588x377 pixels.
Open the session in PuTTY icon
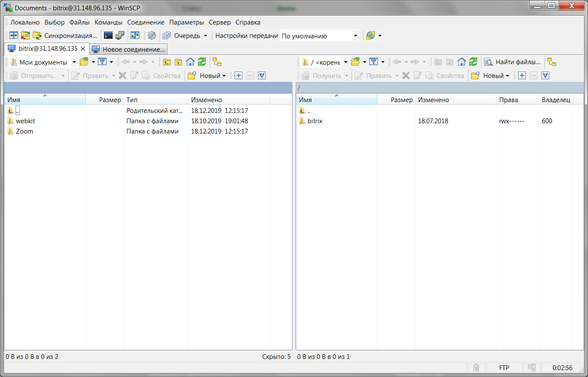tap(119, 36)
